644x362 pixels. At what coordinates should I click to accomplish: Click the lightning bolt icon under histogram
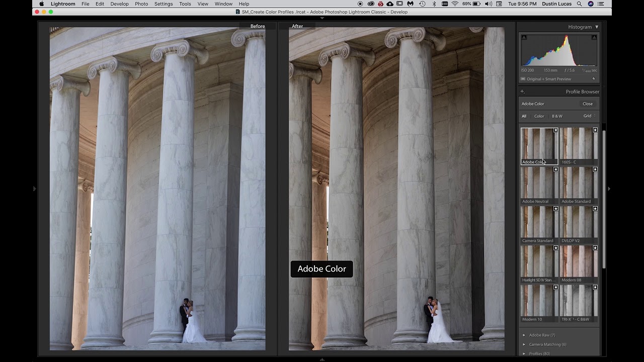click(x=594, y=79)
